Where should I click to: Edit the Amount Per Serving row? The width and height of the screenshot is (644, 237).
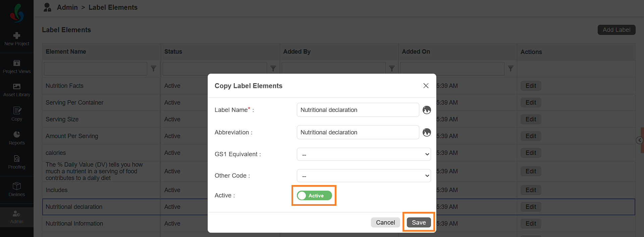pyautogui.click(x=531, y=136)
